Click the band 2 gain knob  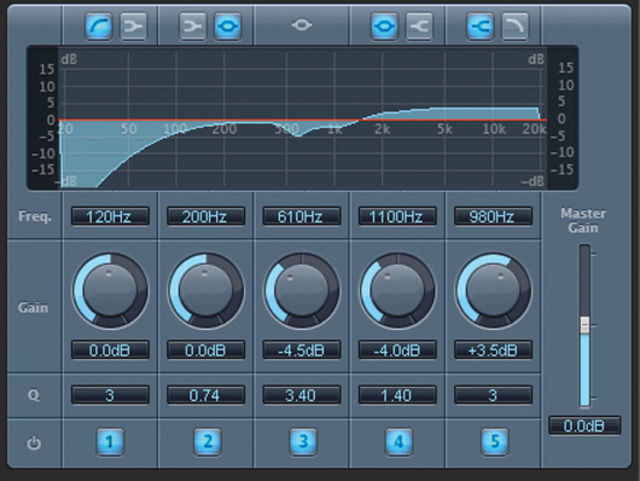pyautogui.click(x=206, y=290)
